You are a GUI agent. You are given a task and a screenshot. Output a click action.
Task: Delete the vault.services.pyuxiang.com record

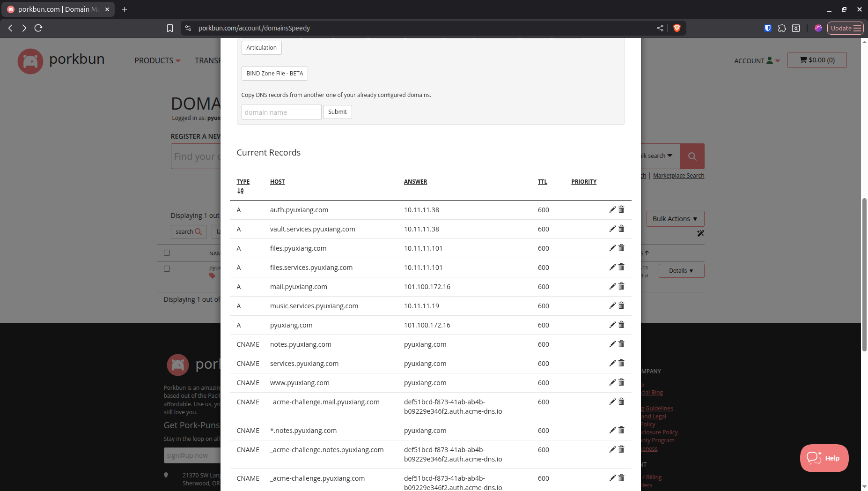point(621,229)
